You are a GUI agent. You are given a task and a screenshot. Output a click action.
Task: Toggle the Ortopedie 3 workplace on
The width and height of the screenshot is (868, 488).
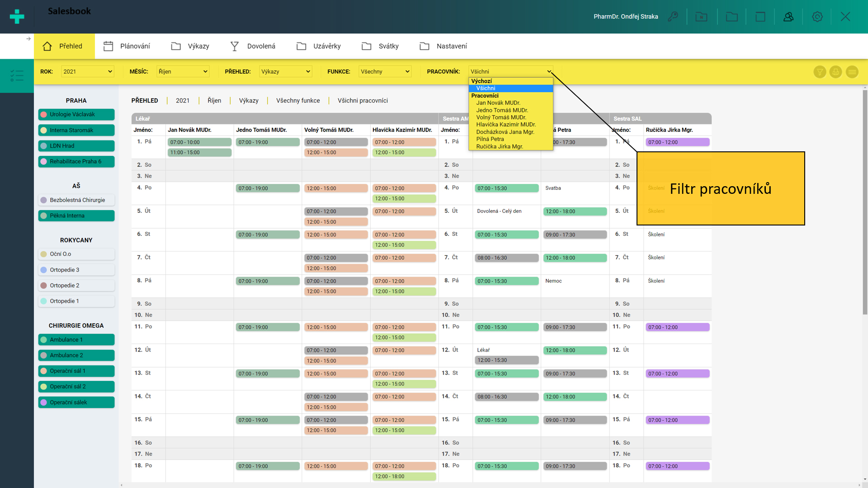click(76, 270)
